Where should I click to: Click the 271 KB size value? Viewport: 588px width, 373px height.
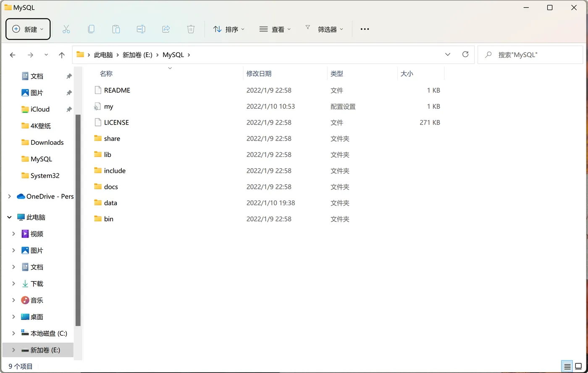pyautogui.click(x=430, y=123)
